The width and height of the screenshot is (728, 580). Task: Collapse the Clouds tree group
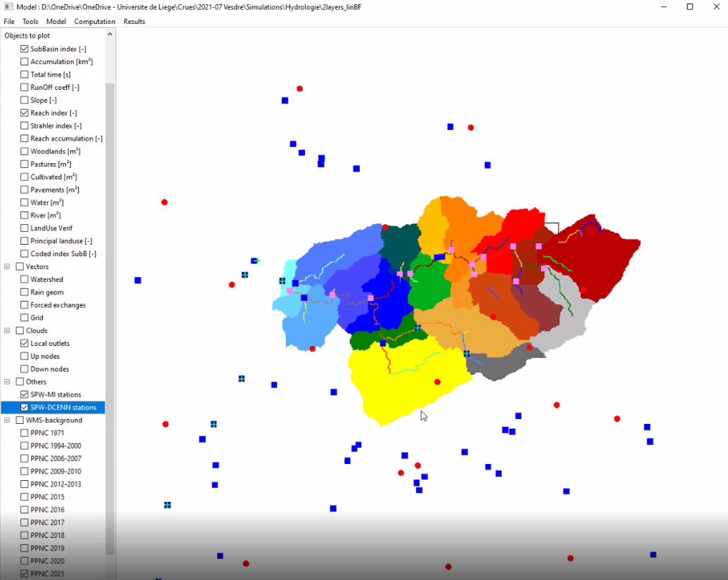coord(8,331)
